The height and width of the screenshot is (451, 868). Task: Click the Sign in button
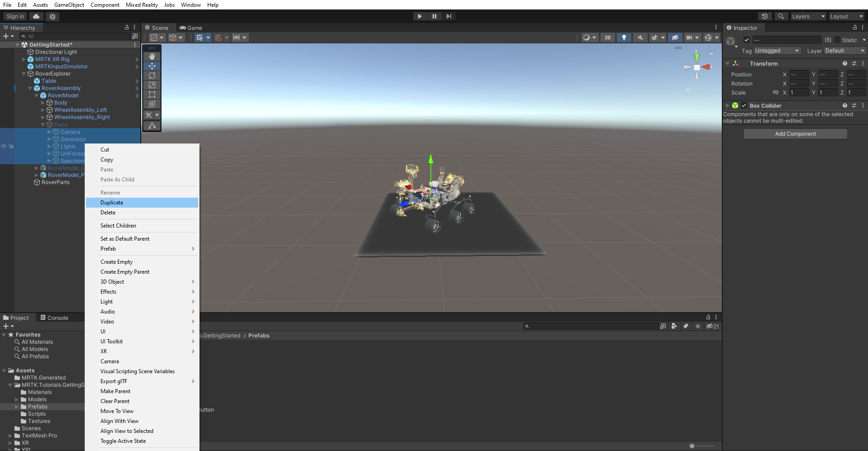[x=15, y=16]
